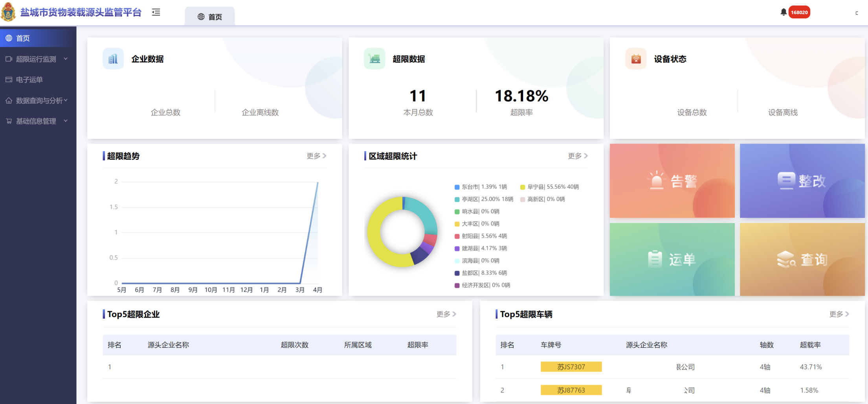868x404 pixels.
Task: Click the 苏JS7307 license plate entry
Action: (x=571, y=367)
